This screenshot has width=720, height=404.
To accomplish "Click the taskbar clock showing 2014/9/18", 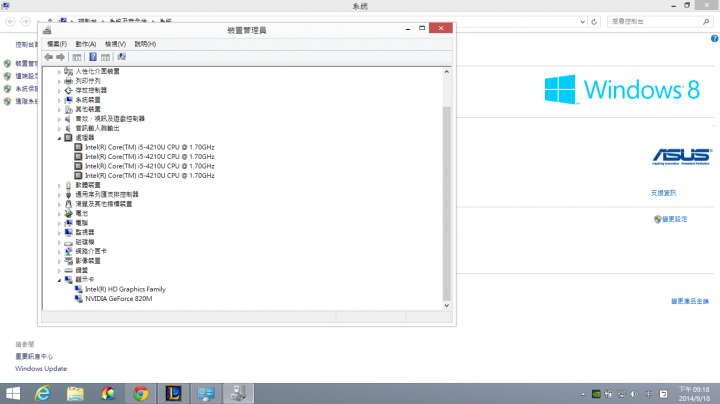I will coord(694,394).
